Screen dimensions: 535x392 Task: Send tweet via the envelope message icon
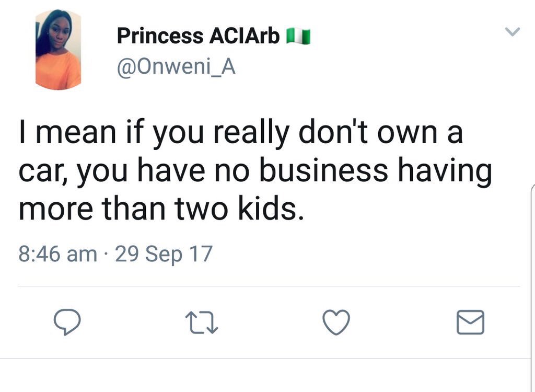click(470, 322)
